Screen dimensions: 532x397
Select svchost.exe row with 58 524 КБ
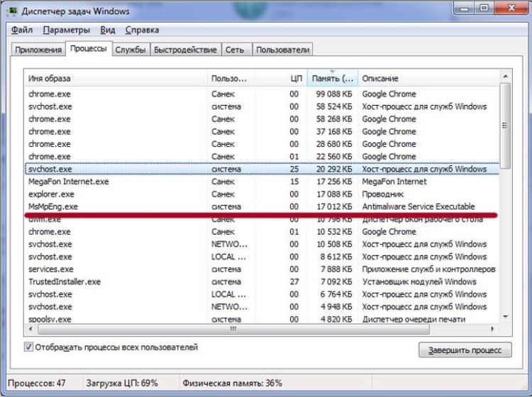pos(262,106)
